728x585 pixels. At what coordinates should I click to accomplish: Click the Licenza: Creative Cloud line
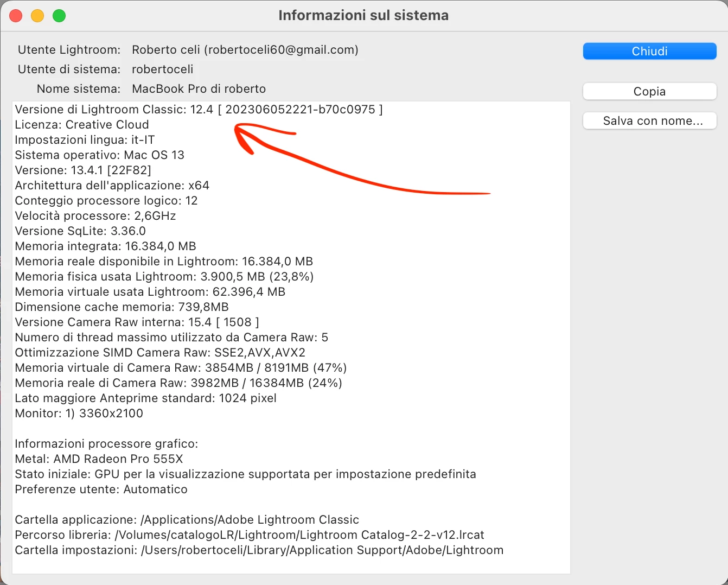click(82, 125)
